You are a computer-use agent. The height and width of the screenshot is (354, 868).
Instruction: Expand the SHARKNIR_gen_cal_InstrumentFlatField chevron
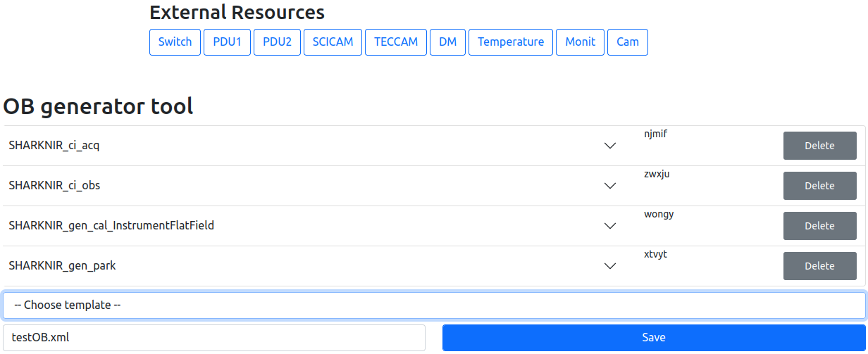610,226
